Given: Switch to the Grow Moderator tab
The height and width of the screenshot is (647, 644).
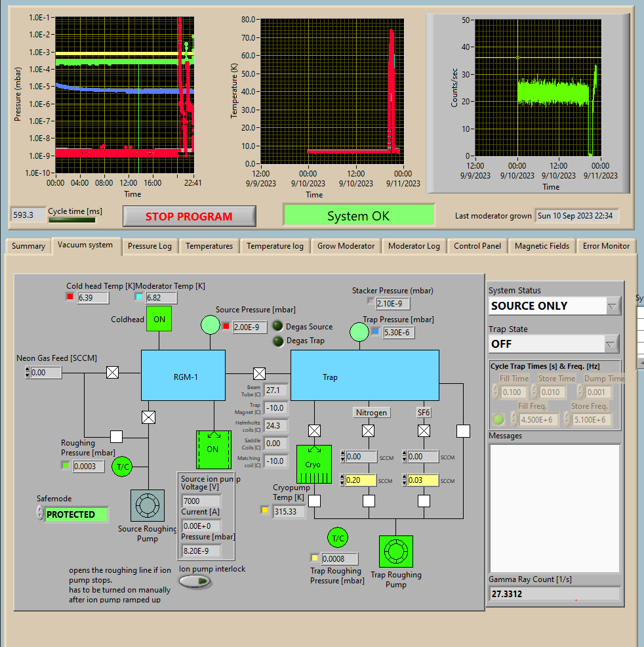Looking at the screenshot, I should coord(346,246).
